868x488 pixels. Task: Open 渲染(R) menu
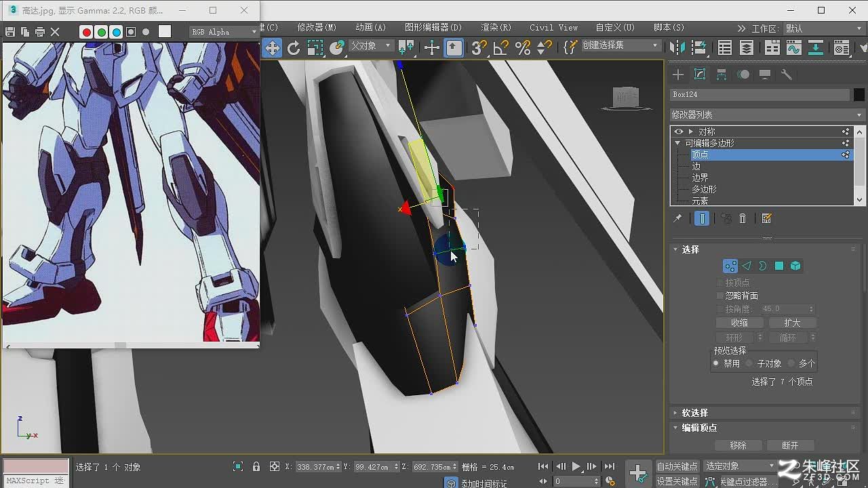click(496, 27)
